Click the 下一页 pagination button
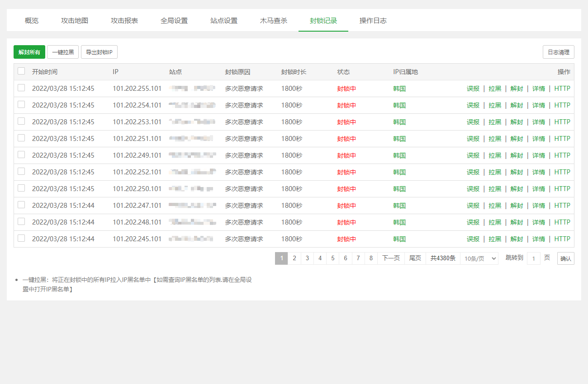 click(x=391, y=258)
